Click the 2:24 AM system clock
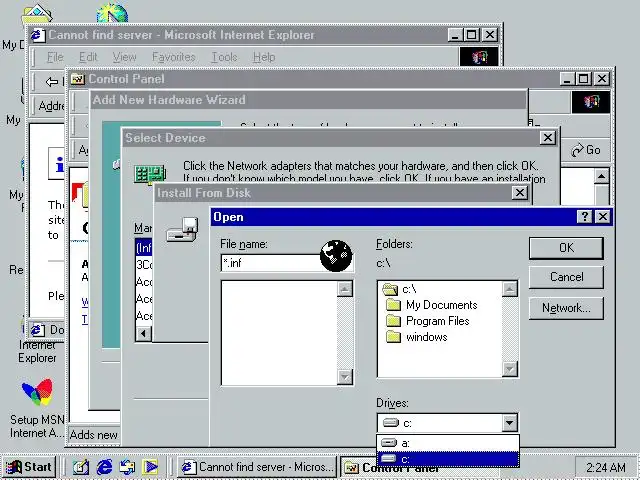 [606, 467]
